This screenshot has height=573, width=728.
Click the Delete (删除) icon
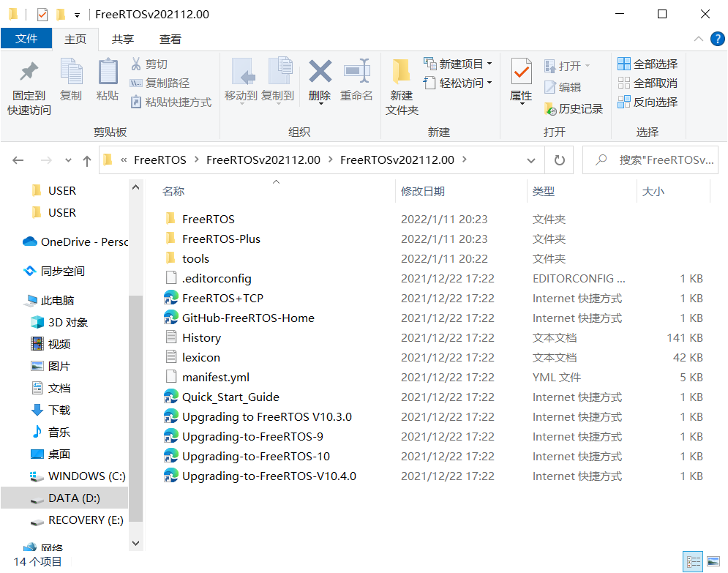(320, 82)
